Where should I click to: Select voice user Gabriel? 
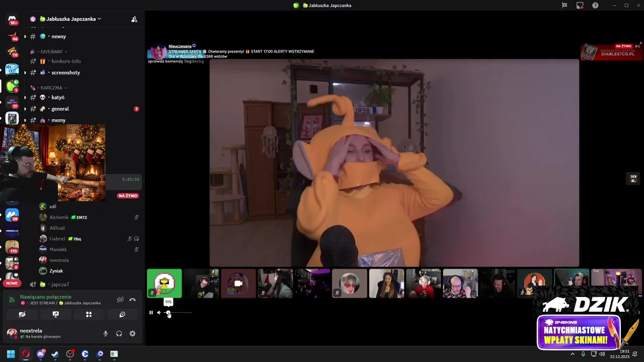coord(89,239)
